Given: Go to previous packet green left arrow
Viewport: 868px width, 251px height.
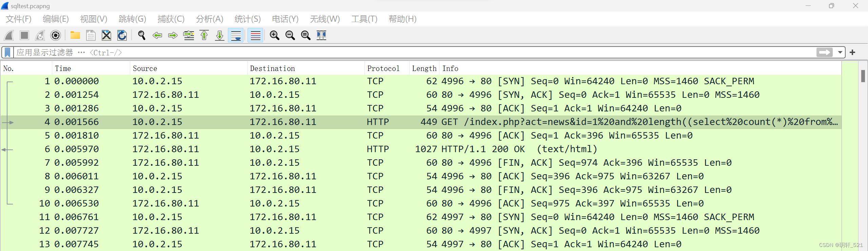Looking at the screenshot, I should (x=157, y=35).
